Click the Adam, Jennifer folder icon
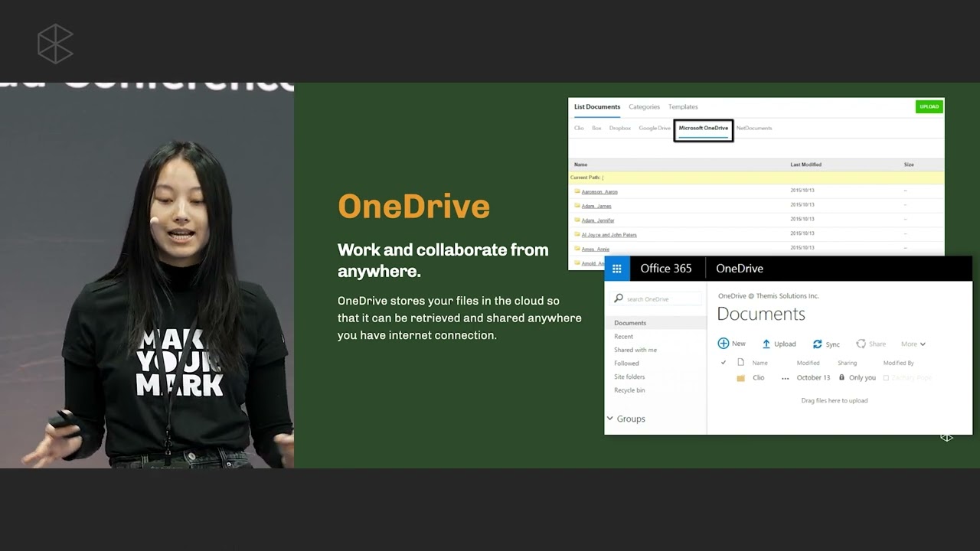980x551 pixels. click(x=577, y=220)
